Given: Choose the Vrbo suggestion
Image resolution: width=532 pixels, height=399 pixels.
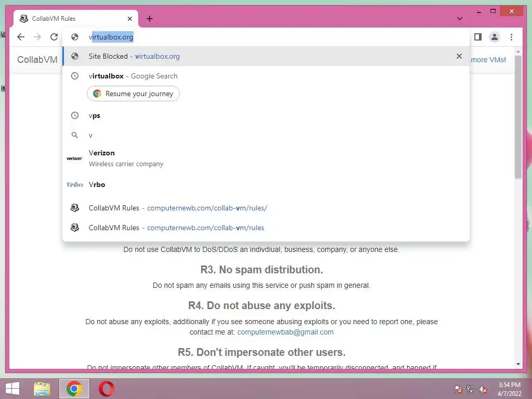Looking at the screenshot, I should point(267,184).
